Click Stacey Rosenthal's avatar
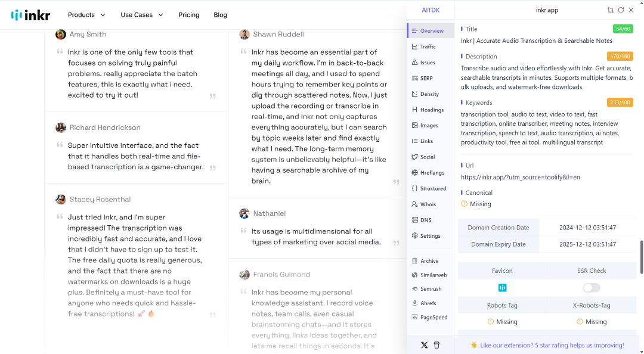 pyautogui.click(x=61, y=200)
